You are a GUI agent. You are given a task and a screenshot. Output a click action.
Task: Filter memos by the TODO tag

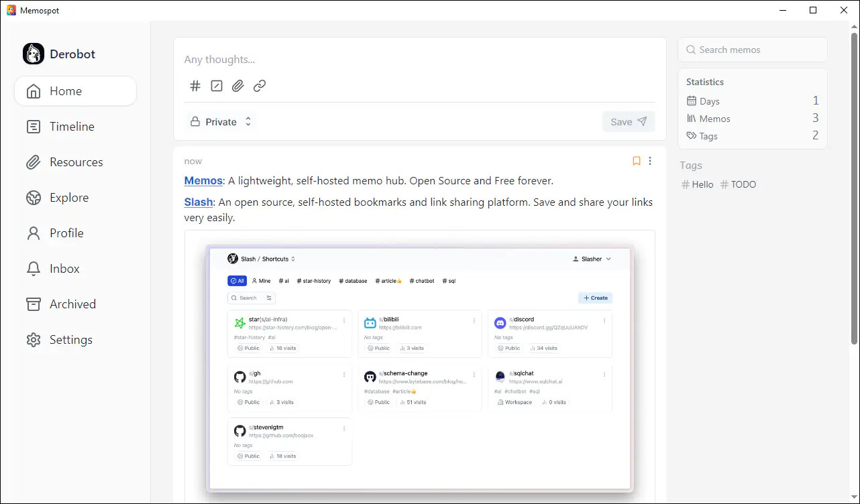coord(738,184)
